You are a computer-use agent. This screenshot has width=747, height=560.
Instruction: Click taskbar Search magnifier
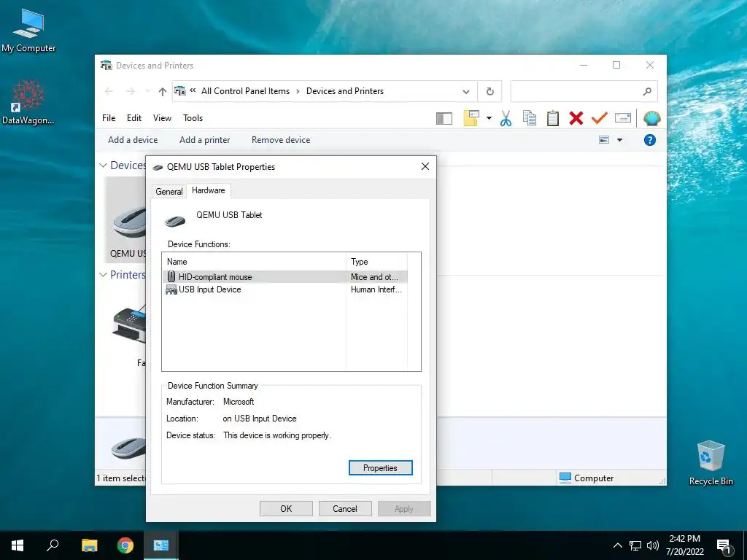53,545
